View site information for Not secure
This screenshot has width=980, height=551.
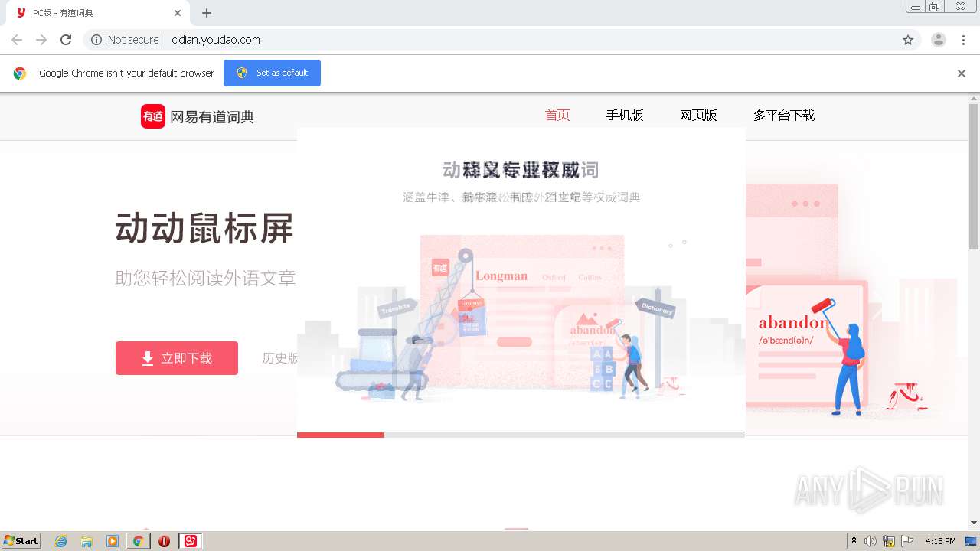(125, 40)
